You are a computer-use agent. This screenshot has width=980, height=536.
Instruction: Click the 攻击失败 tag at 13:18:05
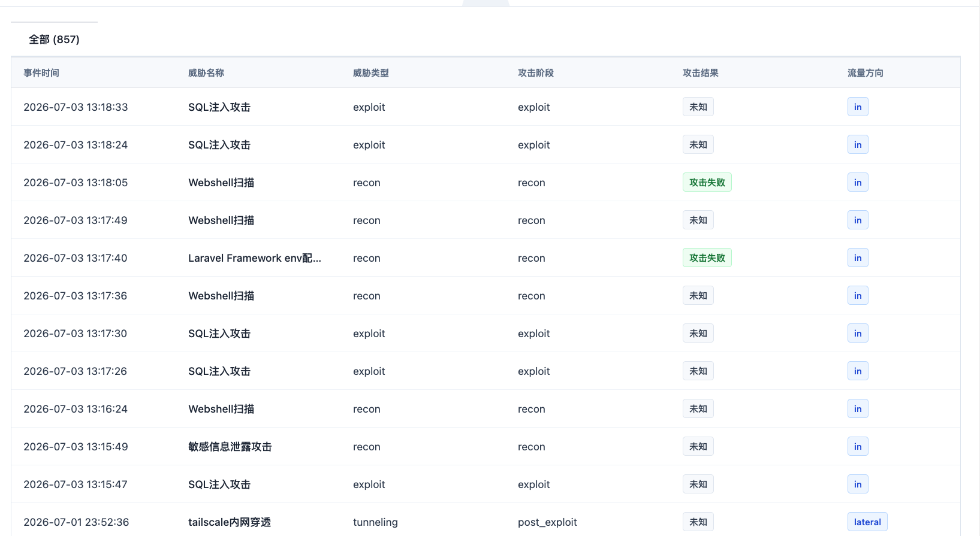click(707, 183)
